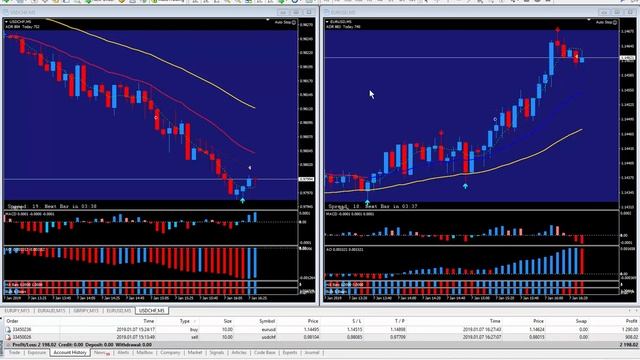Select order number 33450026
Viewport: 640px width, 360px height.
tap(22, 337)
